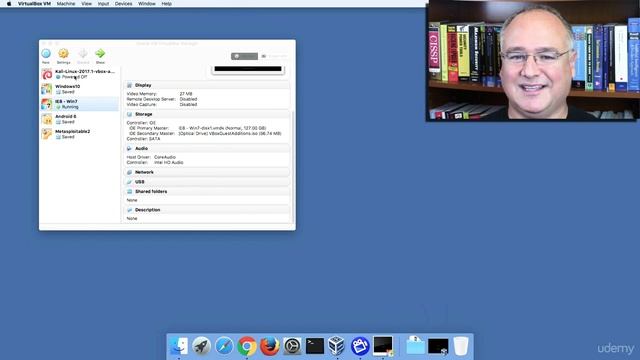
Task: Open System Preferences from the Dock
Action: [292, 346]
